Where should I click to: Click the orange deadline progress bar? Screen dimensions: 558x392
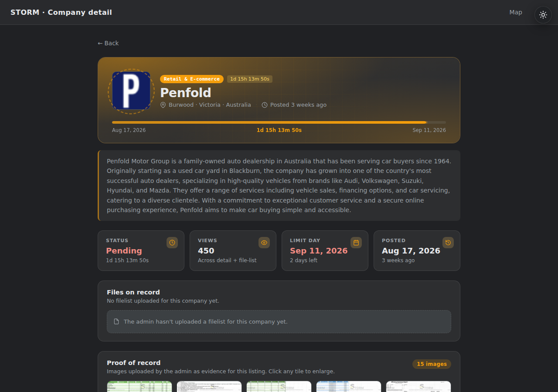coord(279,122)
